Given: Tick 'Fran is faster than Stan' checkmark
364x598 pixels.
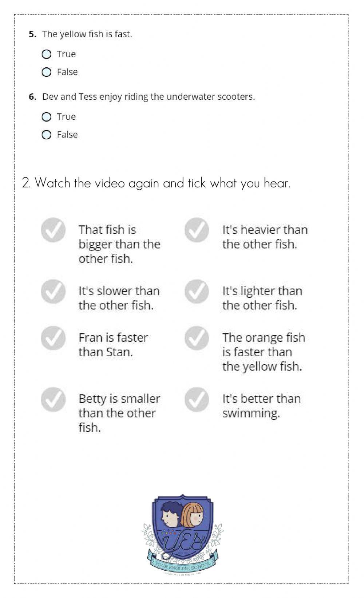Looking at the screenshot, I should [x=53, y=338].
